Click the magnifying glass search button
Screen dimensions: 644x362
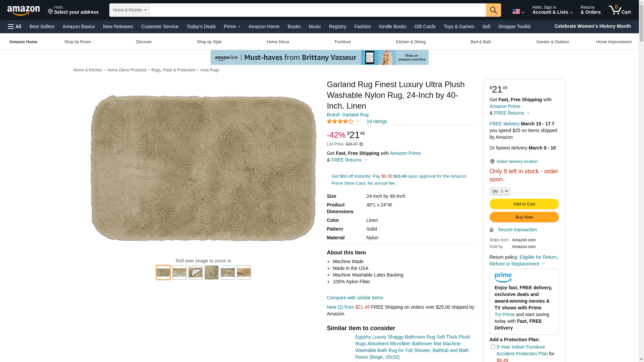[x=493, y=10]
